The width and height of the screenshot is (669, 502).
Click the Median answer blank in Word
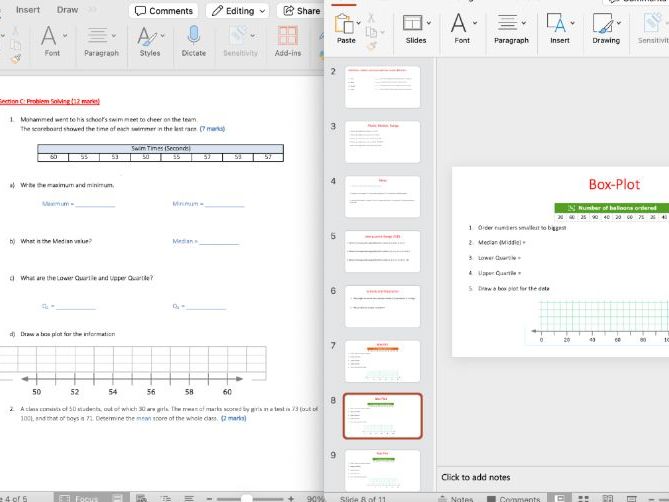219,242
